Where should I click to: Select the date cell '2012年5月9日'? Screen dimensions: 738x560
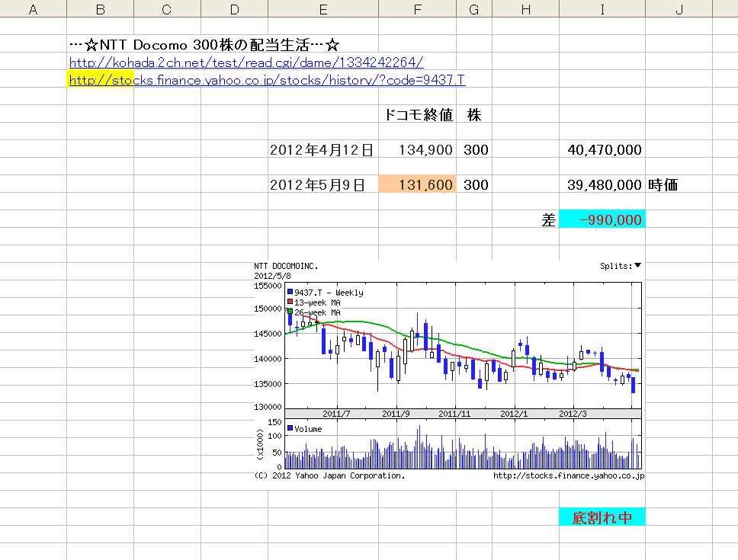(323, 184)
